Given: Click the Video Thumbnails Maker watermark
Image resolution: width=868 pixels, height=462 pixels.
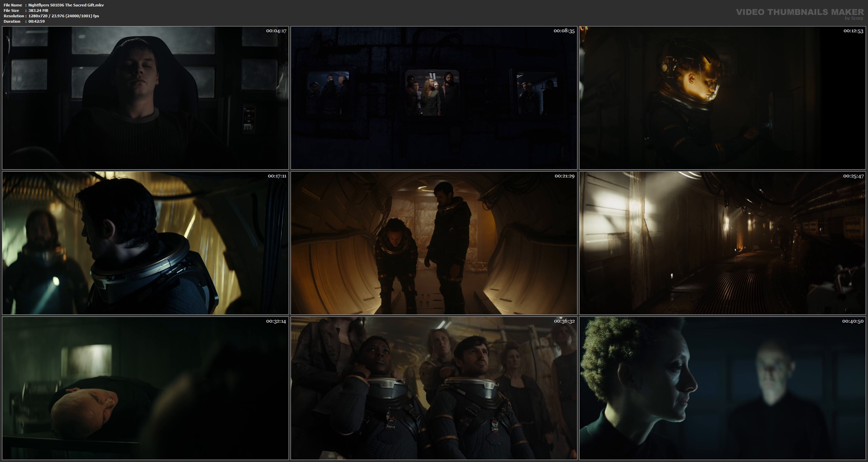Looking at the screenshot, I should tap(800, 12).
